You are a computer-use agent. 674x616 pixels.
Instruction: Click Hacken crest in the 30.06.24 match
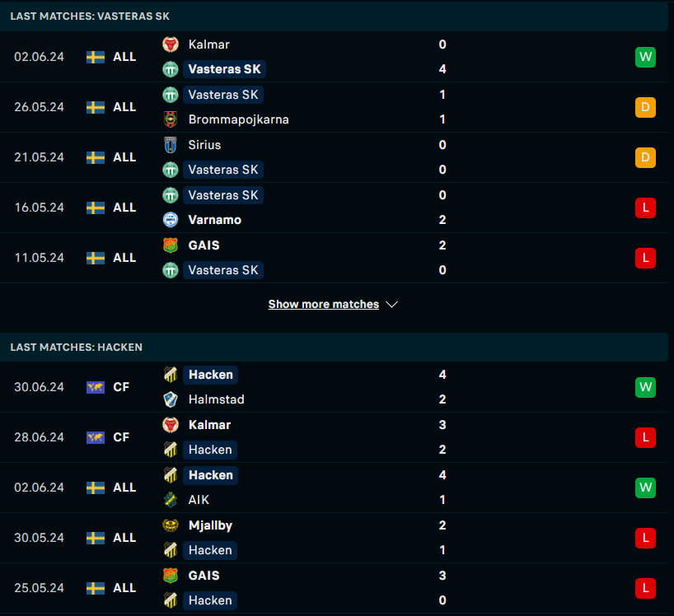[x=171, y=375]
